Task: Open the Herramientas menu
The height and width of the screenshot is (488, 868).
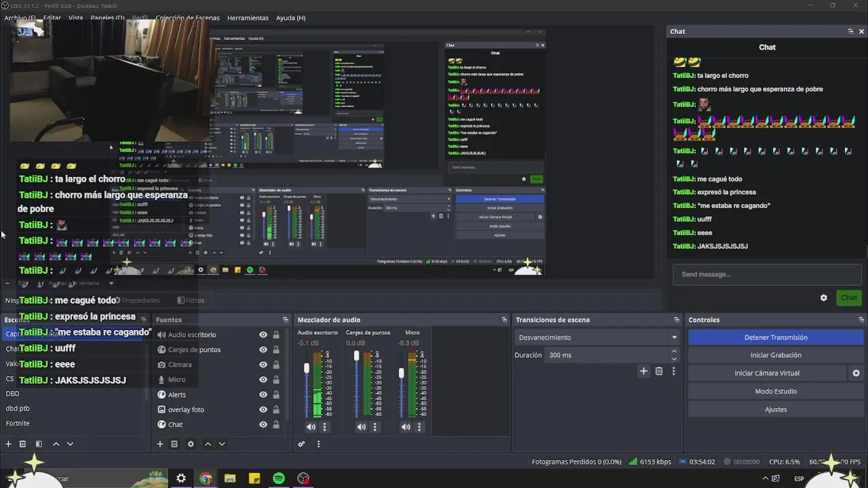Action: click(248, 18)
